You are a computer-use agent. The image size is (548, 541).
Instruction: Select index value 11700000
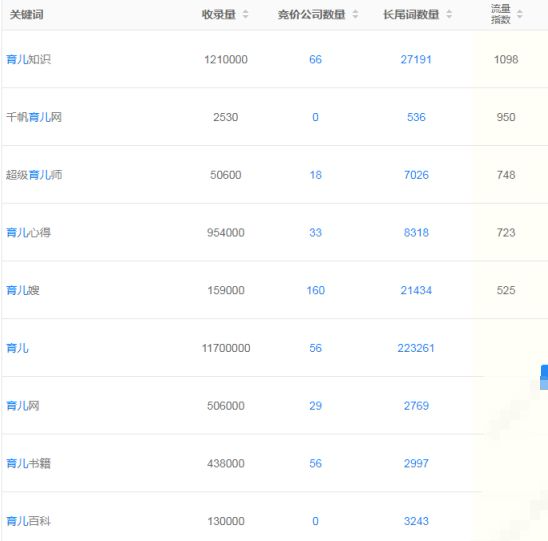(x=226, y=348)
